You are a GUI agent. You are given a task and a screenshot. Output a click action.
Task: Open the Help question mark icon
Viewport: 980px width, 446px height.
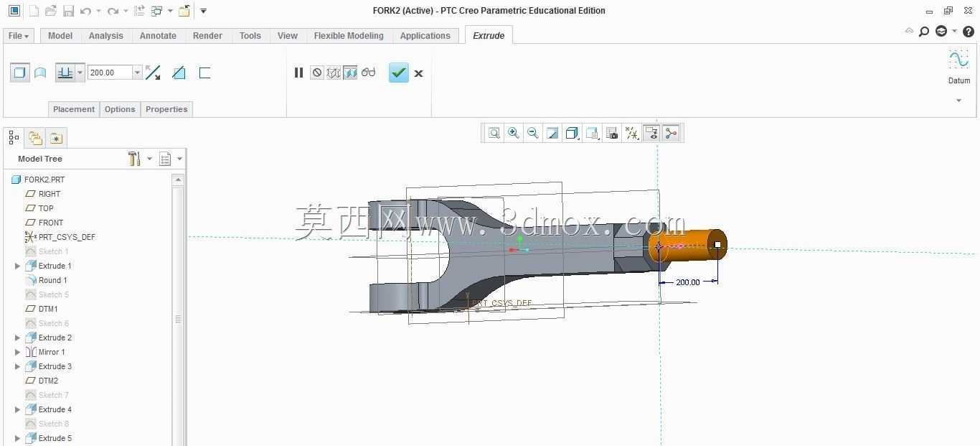968,32
